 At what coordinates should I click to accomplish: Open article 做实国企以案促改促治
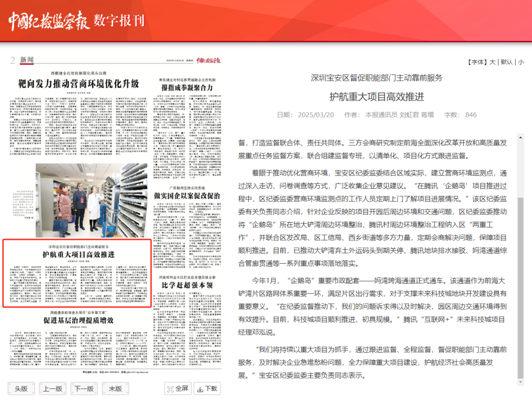(186, 196)
